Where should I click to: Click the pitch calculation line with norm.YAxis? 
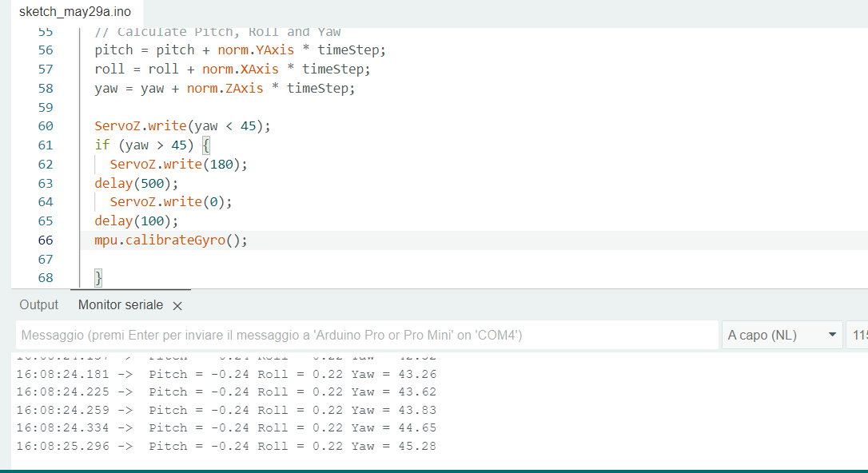click(240, 50)
